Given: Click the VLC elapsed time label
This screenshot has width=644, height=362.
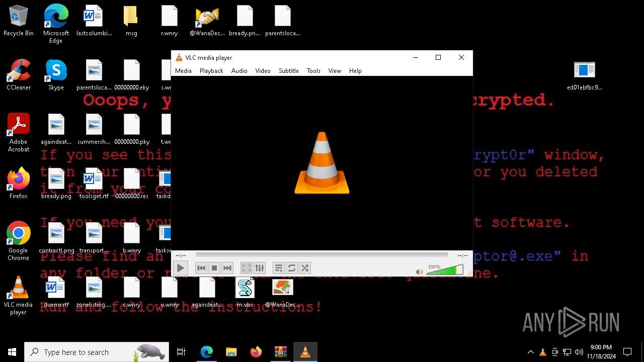Looking at the screenshot, I should (x=181, y=255).
